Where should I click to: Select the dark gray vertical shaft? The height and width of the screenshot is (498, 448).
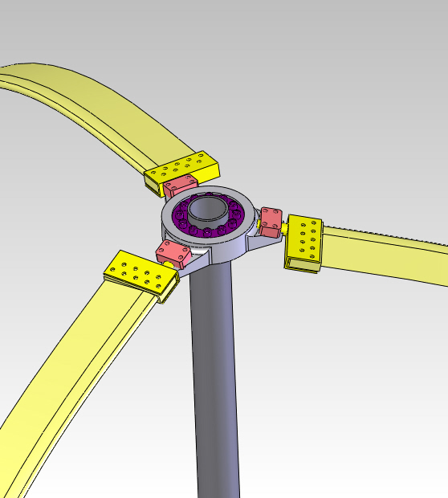point(215,378)
